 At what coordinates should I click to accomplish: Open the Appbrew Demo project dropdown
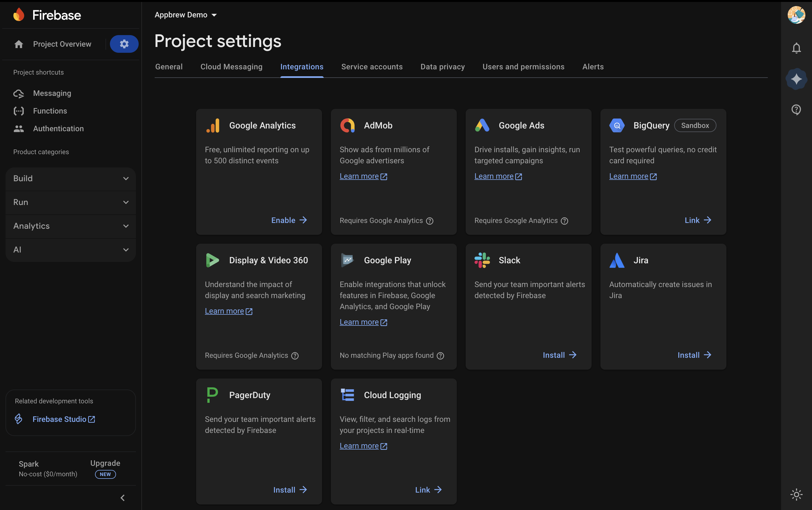(186, 15)
